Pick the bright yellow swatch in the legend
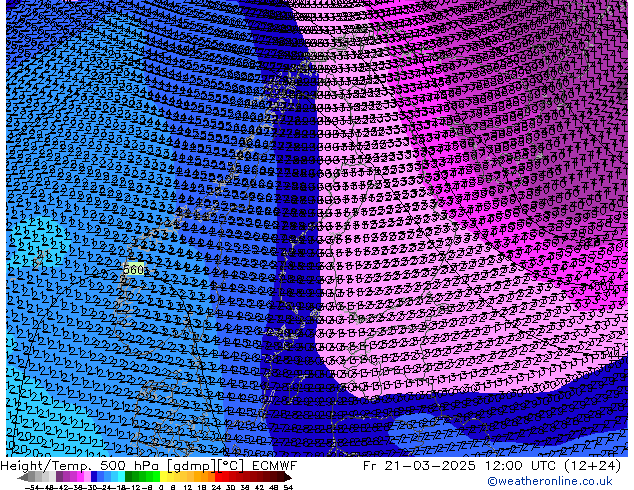 163,476
